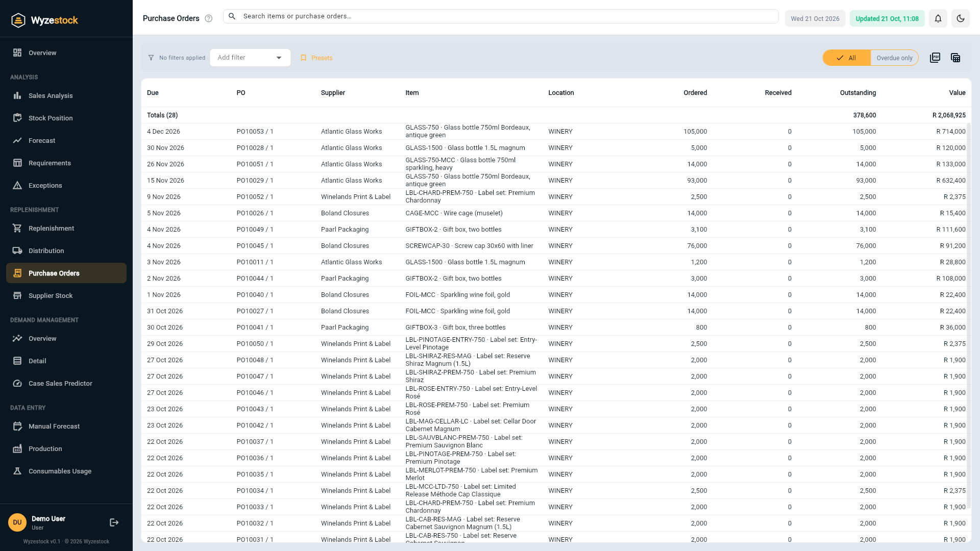Open Stock Position page
The height and width of the screenshot is (551, 980).
(x=66, y=118)
